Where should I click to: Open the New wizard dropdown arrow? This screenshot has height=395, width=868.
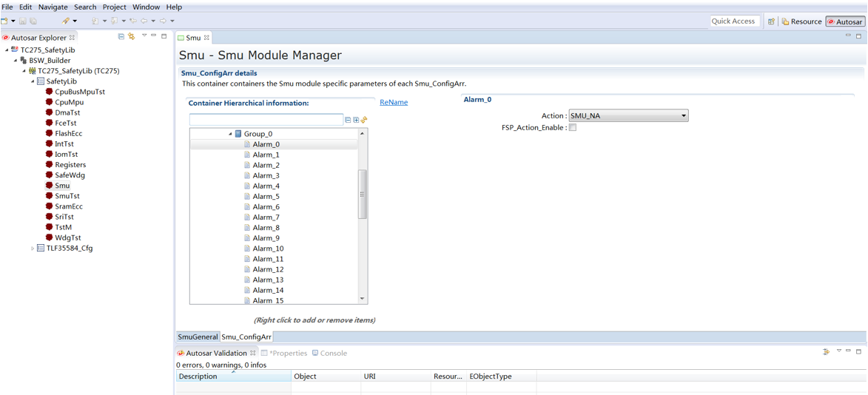(x=13, y=21)
